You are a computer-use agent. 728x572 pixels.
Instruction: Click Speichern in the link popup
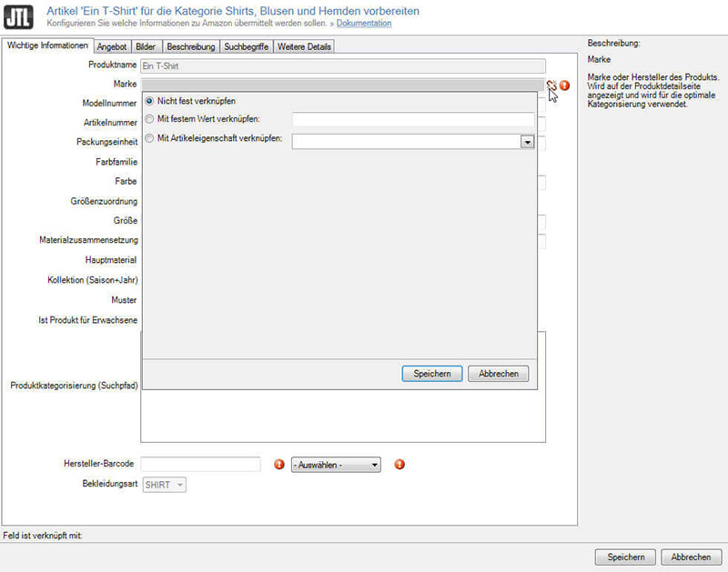click(x=432, y=374)
